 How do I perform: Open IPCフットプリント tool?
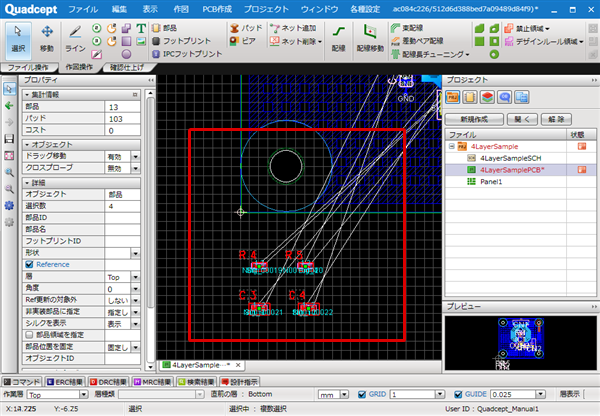187,54
